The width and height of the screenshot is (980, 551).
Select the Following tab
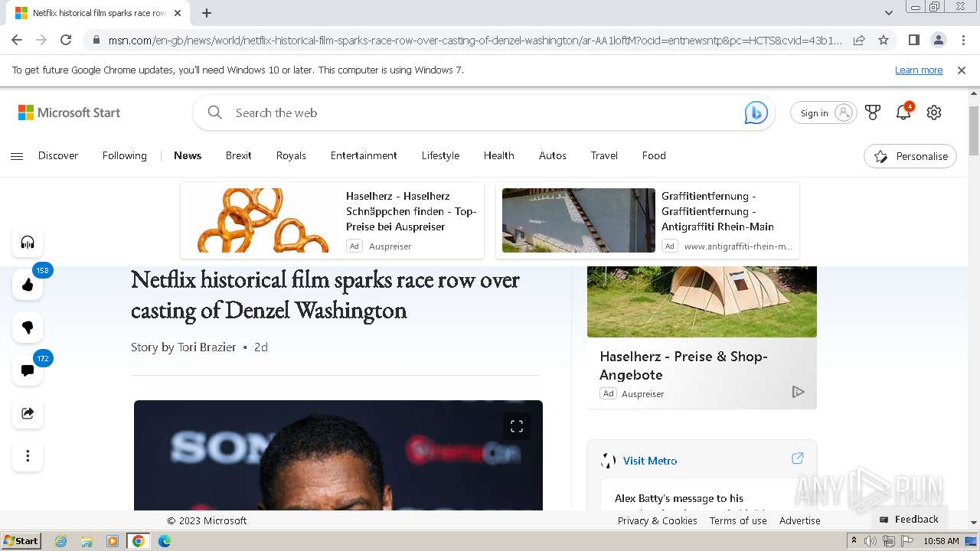coord(125,155)
